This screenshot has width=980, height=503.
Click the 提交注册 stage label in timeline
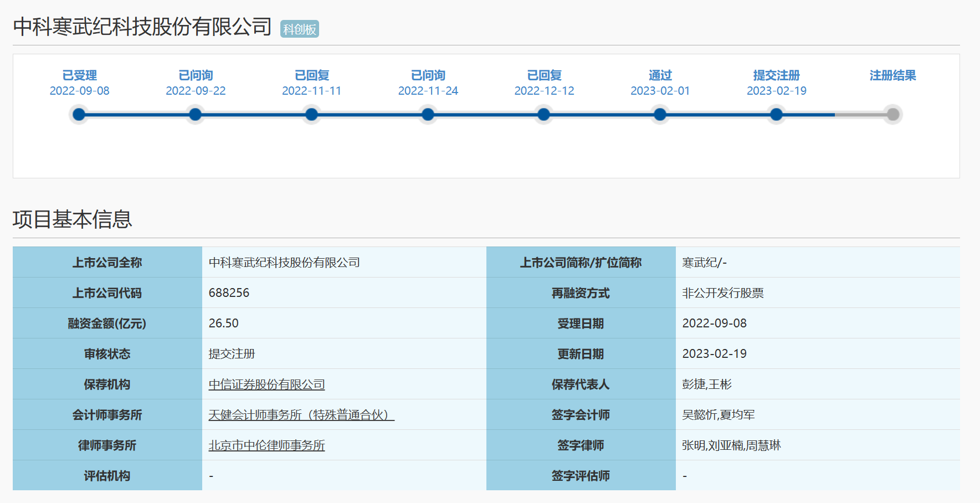pos(777,75)
